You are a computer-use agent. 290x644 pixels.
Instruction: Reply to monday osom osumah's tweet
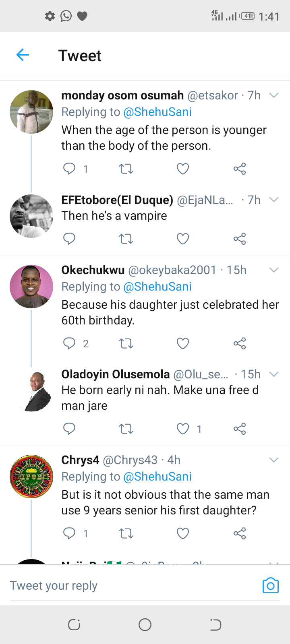(x=69, y=169)
